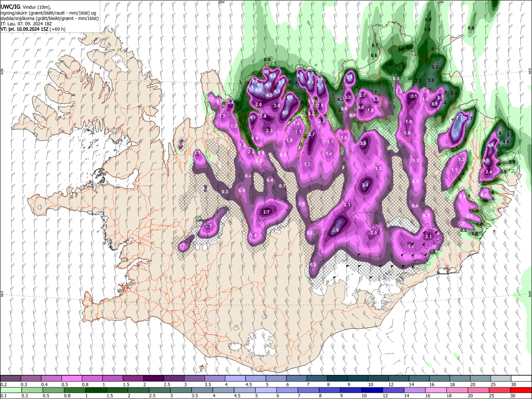Screen dimensions: 532x399
Task: Select the top scale swatch between 20 and 25
Action: pos(480,379)
